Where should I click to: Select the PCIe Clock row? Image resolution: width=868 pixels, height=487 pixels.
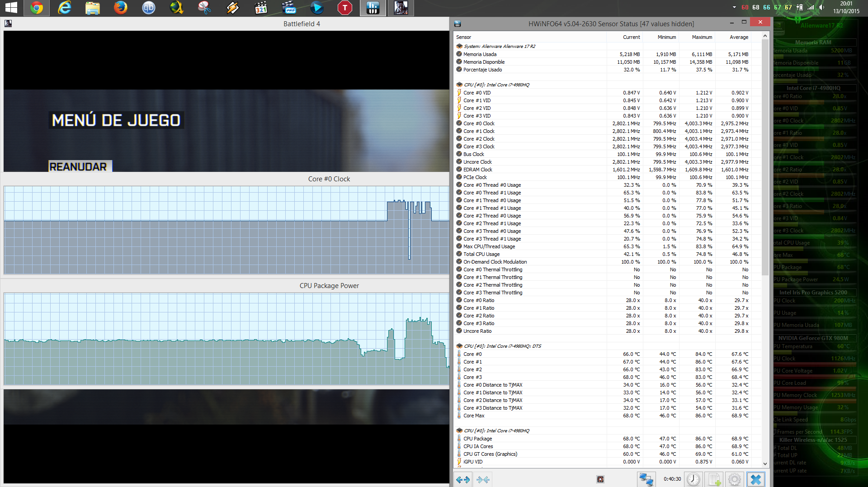click(608, 177)
